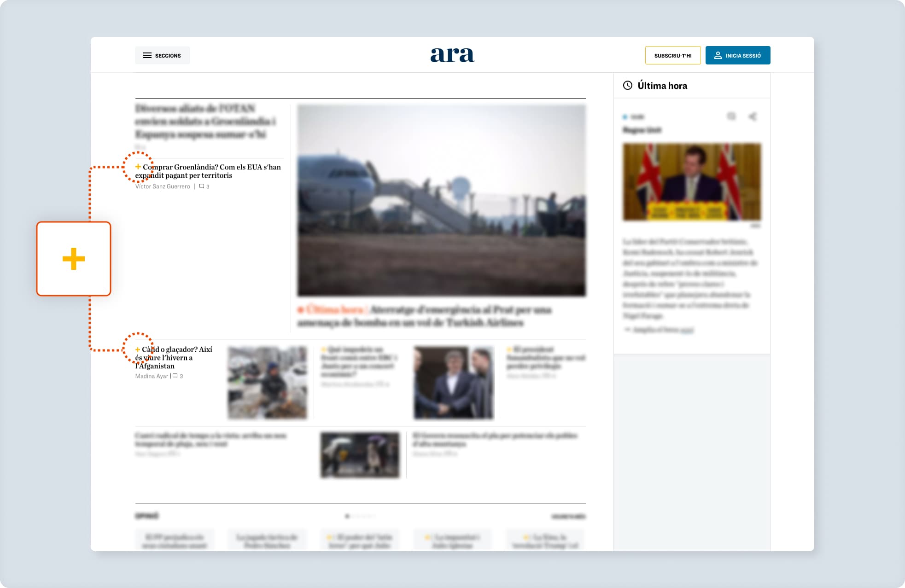The width and height of the screenshot is (905, 588).
Task: Click yellow plus beside Càlid o glaçador headline
Action: (x=137, y=349)
